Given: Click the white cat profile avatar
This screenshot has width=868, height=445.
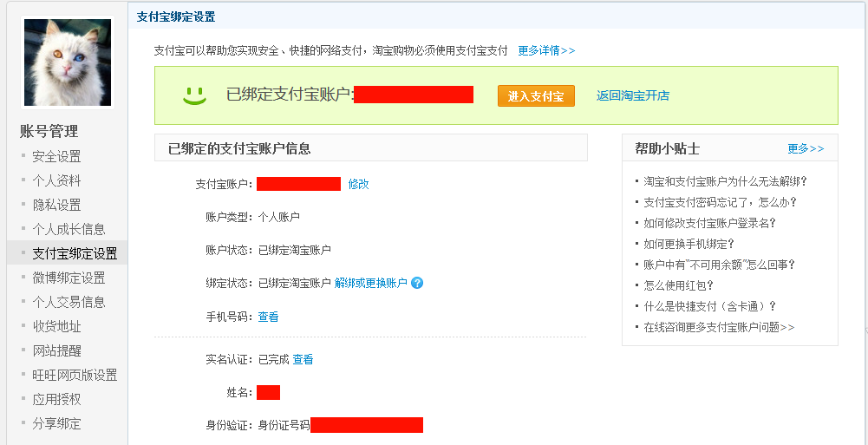Looking at the screenshot, I should pyautogui.click(x=68, y=62).
